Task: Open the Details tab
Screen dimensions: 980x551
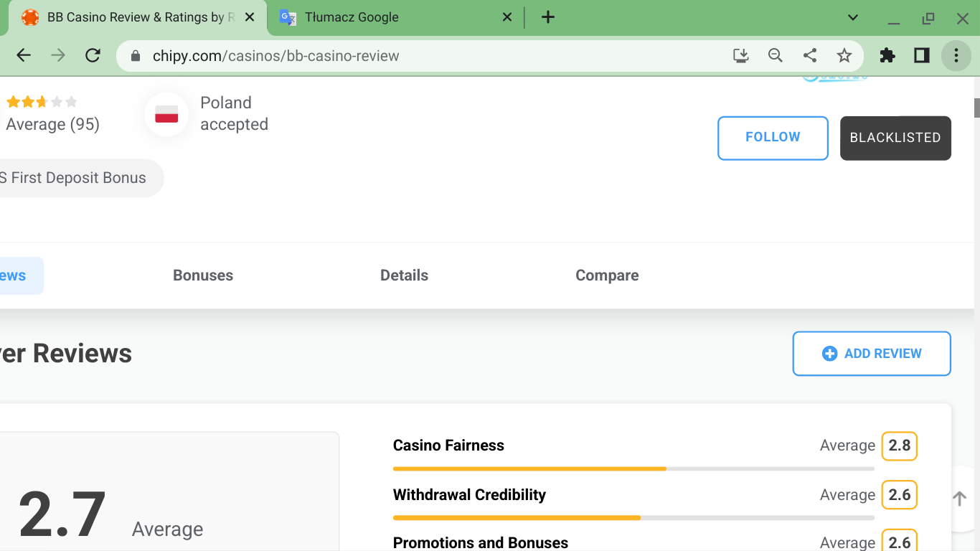Action: pos(404,275)
